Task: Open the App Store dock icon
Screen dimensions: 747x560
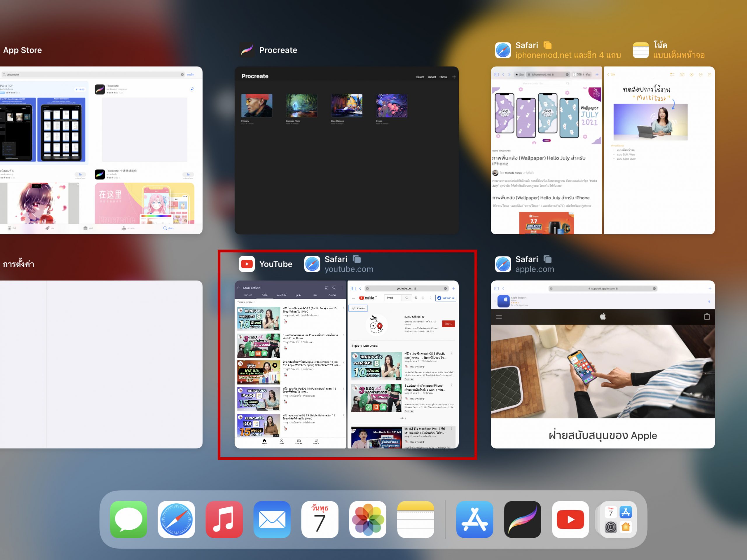Action: 474,519
